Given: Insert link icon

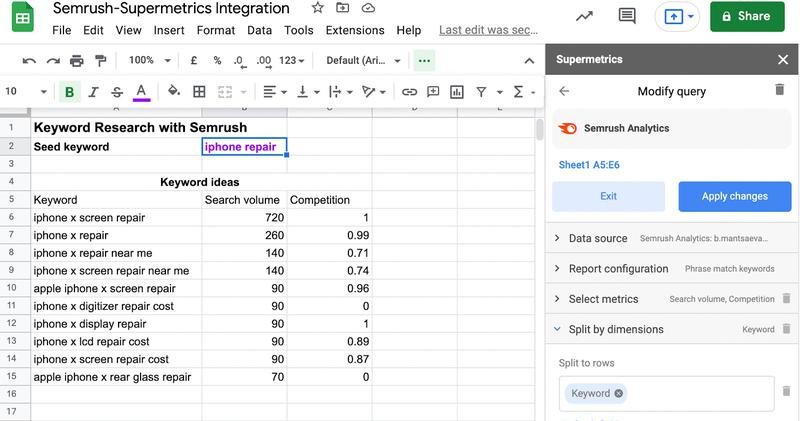Looking at the screenshot, I should pos(409,92).
